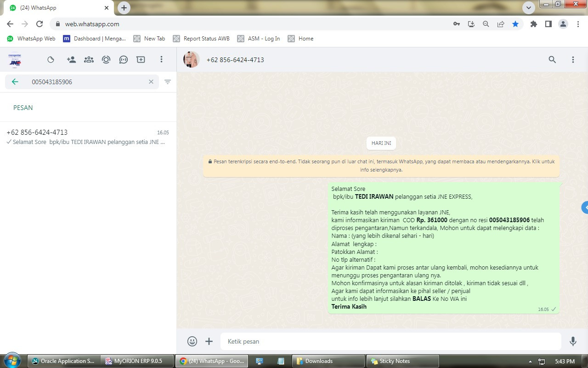Click the sent message bubble
The image size is (588, 368).
(444, 248)
